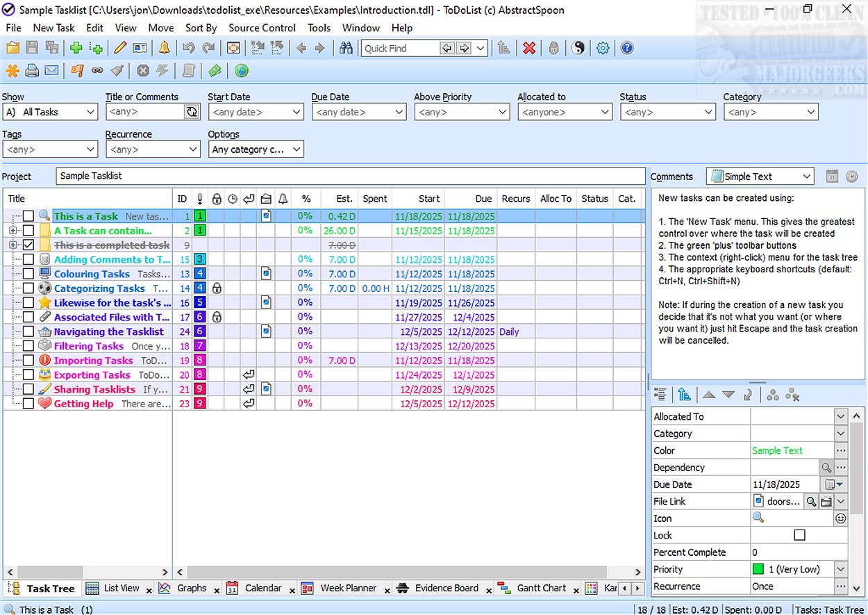Click the smiley icon picker button

[840, 518]
